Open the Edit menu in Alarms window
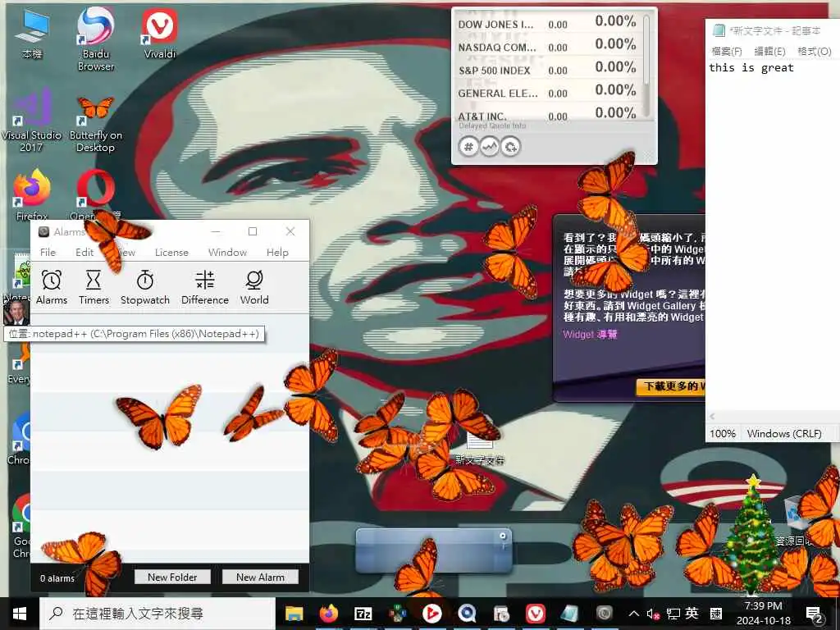 84,252
